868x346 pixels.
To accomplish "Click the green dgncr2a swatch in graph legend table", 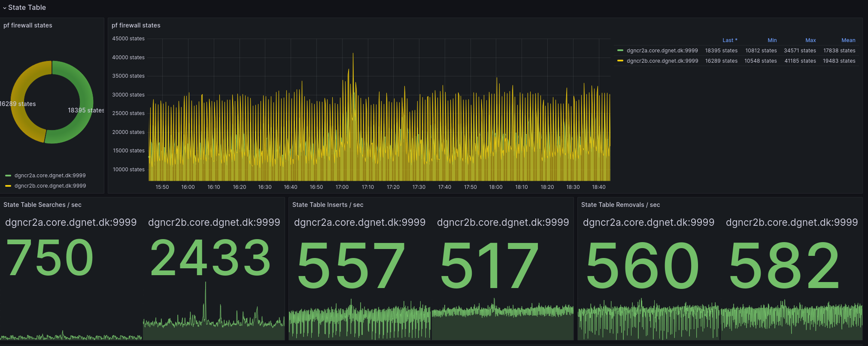I will click(x=620, y=51).
